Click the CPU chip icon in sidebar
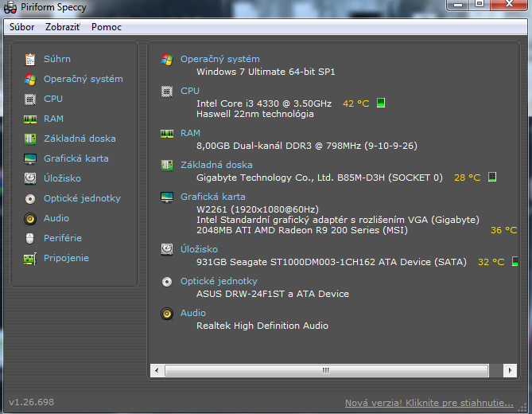532x414 pixels. point(30,100)
